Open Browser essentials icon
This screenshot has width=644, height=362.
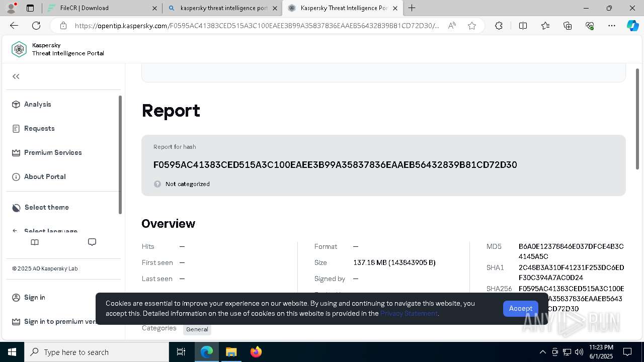pos(590,26)
